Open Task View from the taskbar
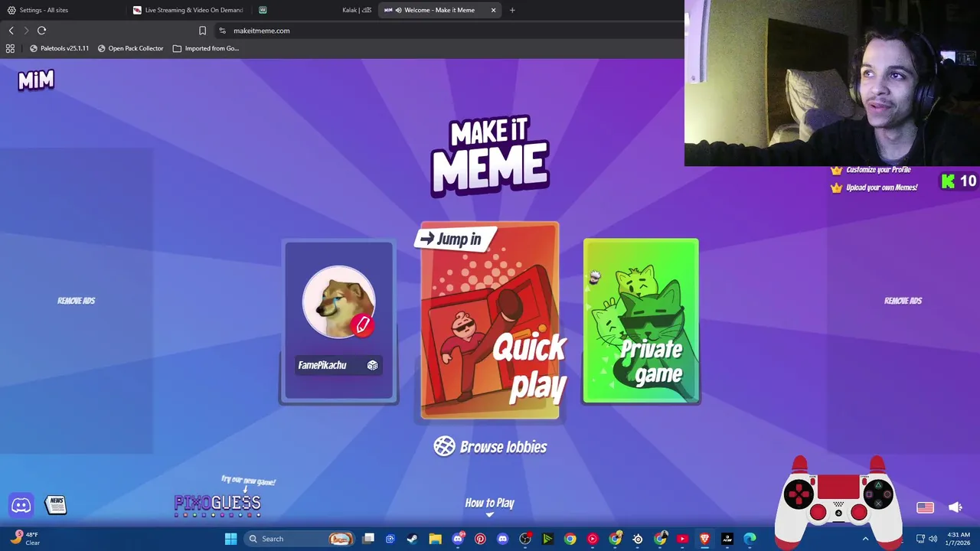This screenshot has width=980, height=551. tap(368, 539)
